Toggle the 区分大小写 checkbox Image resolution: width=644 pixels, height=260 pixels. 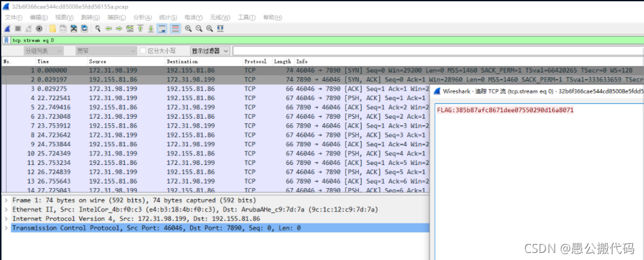click(x=143, y=51)
